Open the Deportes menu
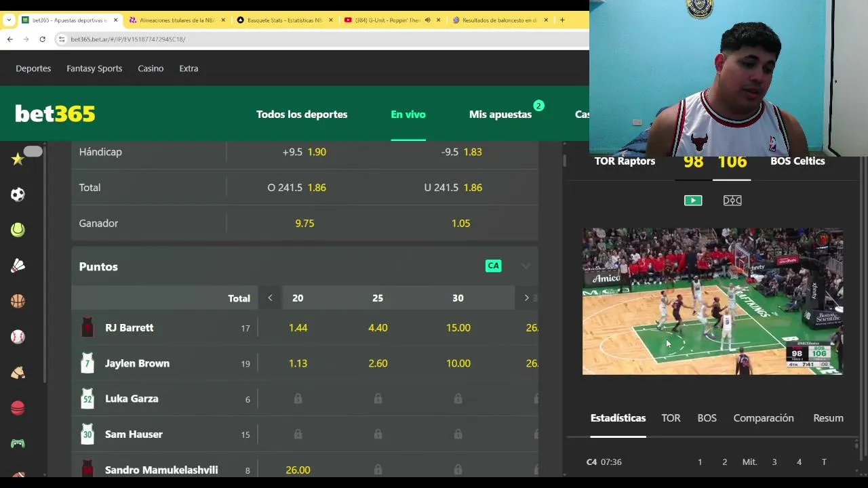The height and width of the screenshot is (488, 868). tap(33, 68)
